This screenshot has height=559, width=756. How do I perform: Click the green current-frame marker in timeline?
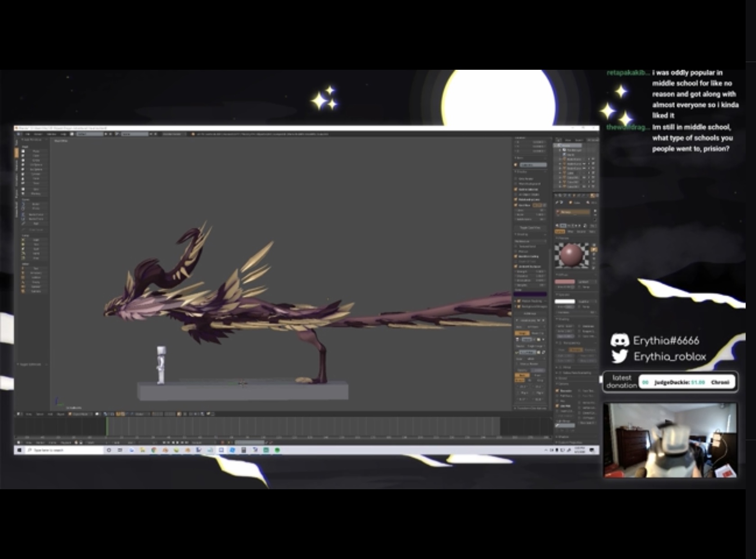pyautogui.click(x=107, y=426)
